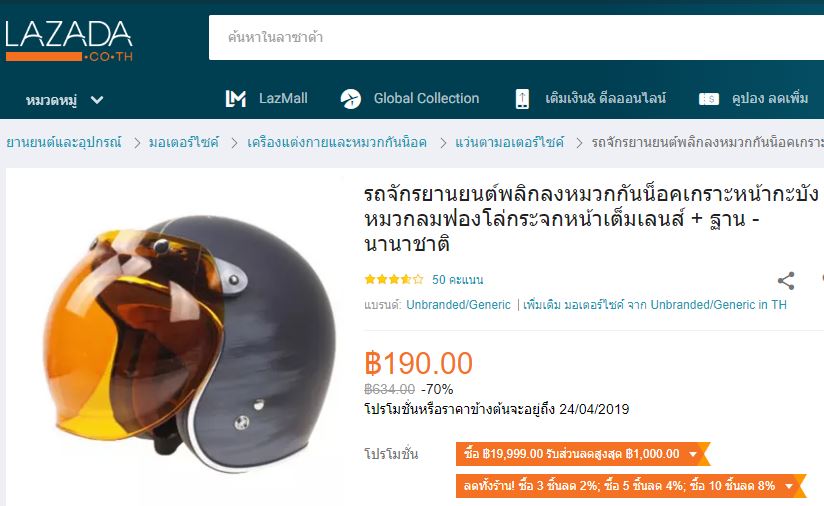The image size is (824, 506).
Task: Click the mobile top-up phone icon
Action: click(522, 99)
